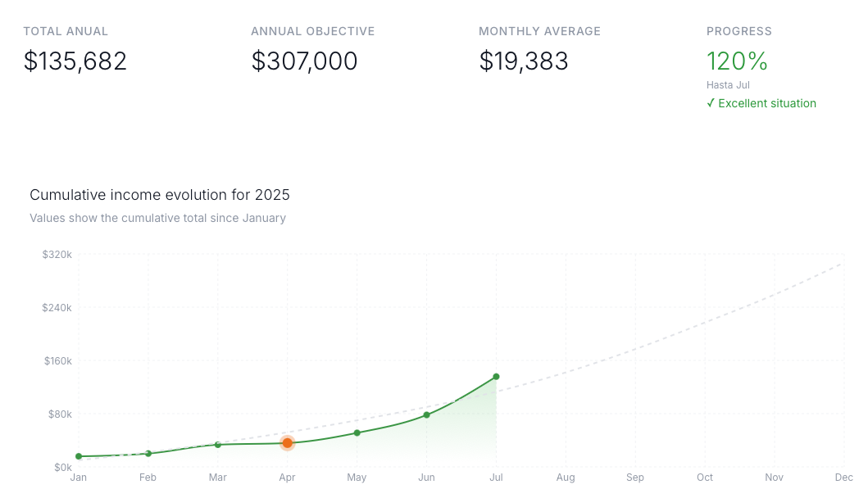Viewport: 868px width, 498px height.
Task: Click the chart title Cumulative income evolution
Action: click(160, 195)
